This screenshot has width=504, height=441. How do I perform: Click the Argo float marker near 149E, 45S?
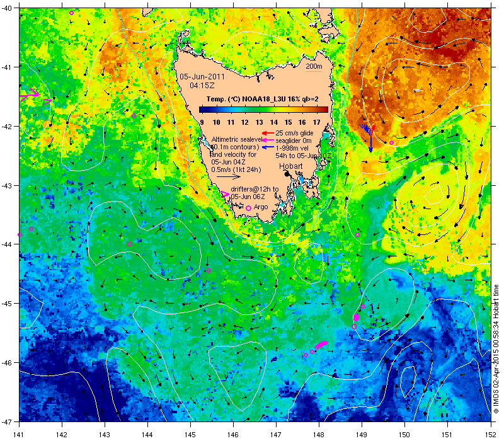tap(364, 307)
